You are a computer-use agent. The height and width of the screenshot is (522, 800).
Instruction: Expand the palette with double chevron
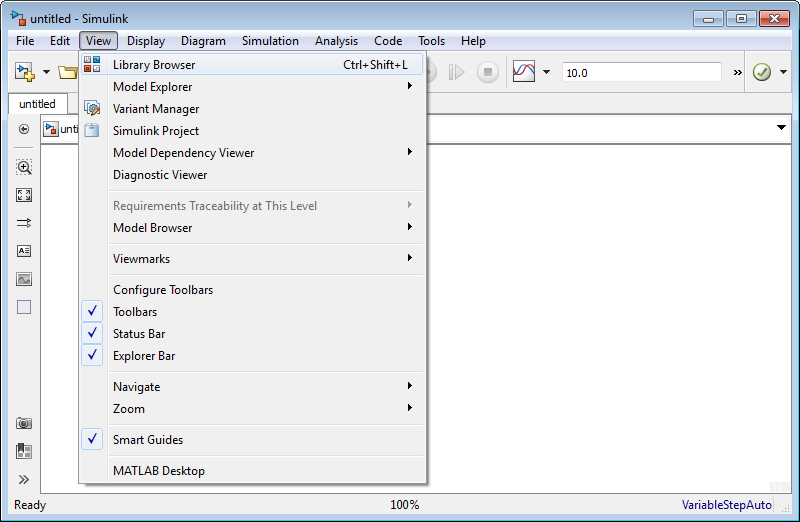pyautogui.click(x=24, y=479)
